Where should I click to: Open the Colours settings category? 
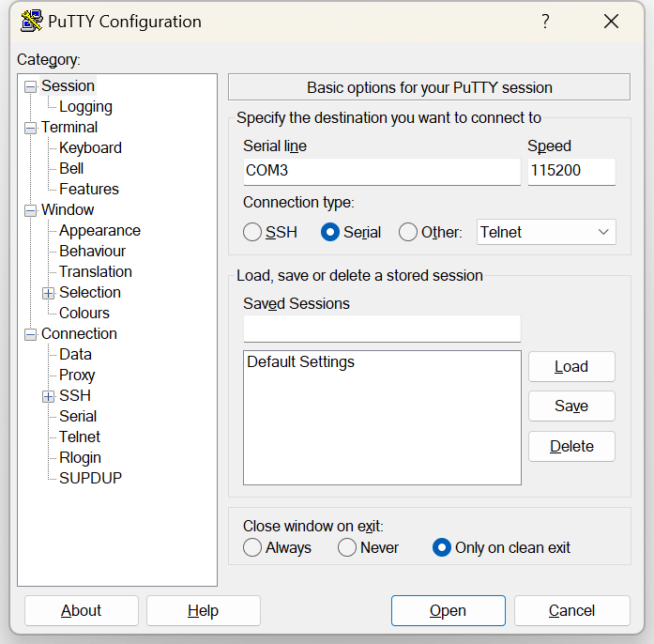click(x=84, y=313)
